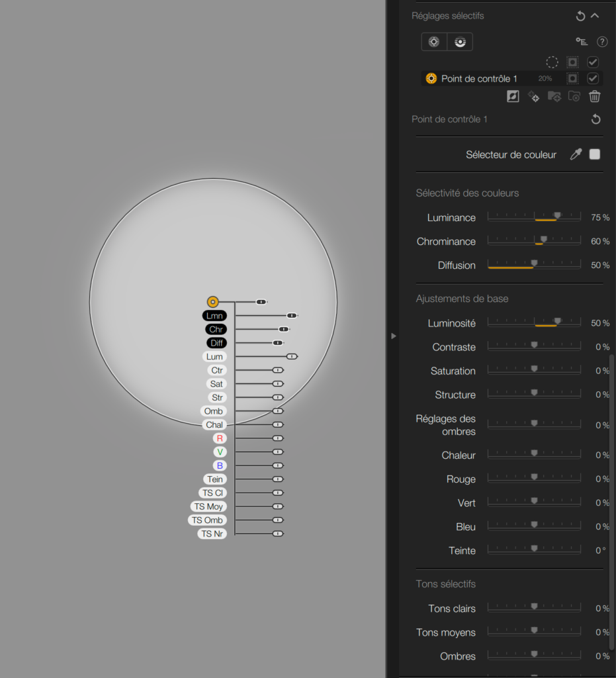Viewport: 616px width, 678px height.
Task: Add a new control point
Action: click(433, 42)
